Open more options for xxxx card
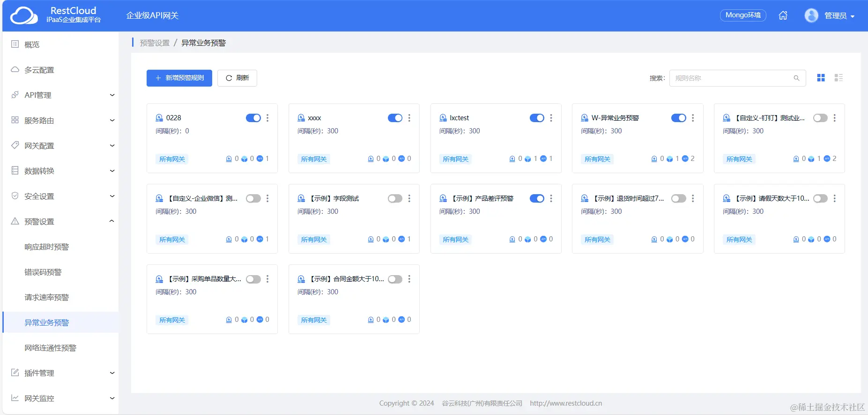Screen dimensions: 868x415 [x=409, y=118]
